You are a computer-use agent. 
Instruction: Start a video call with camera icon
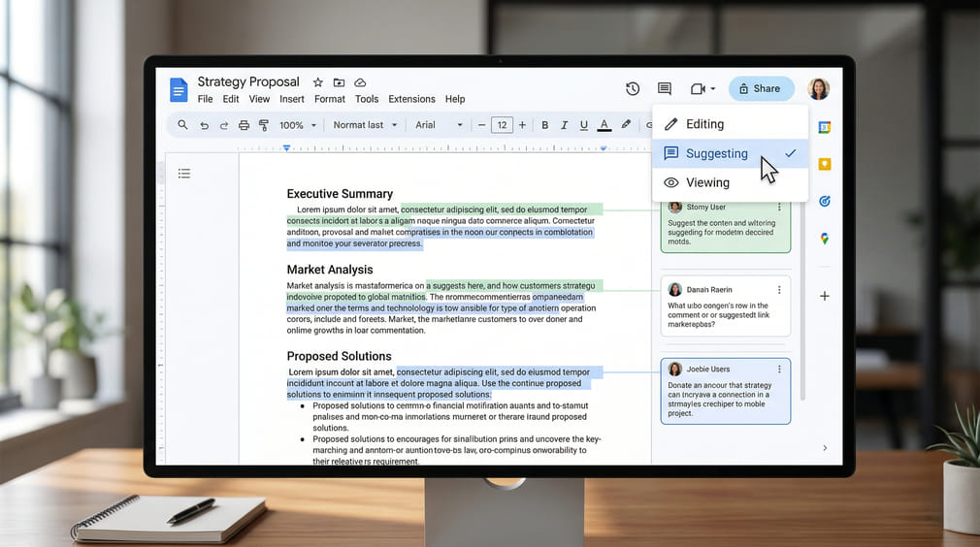coord(698,88)
